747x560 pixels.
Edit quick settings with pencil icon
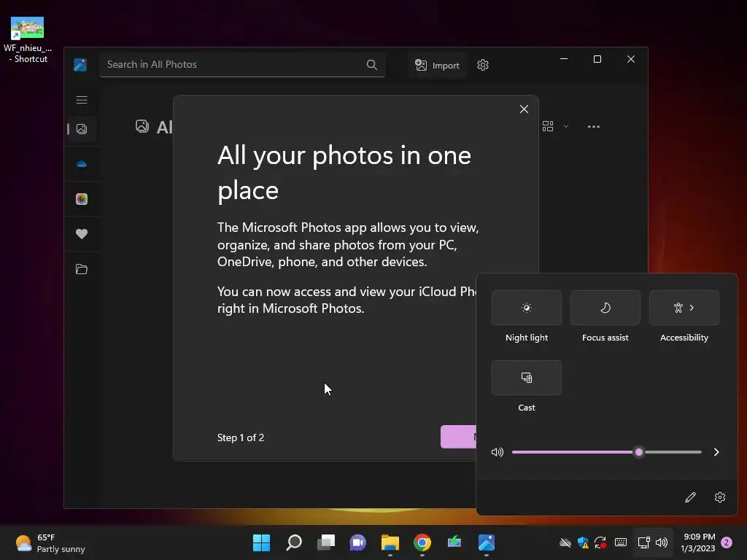pos(690,497)
